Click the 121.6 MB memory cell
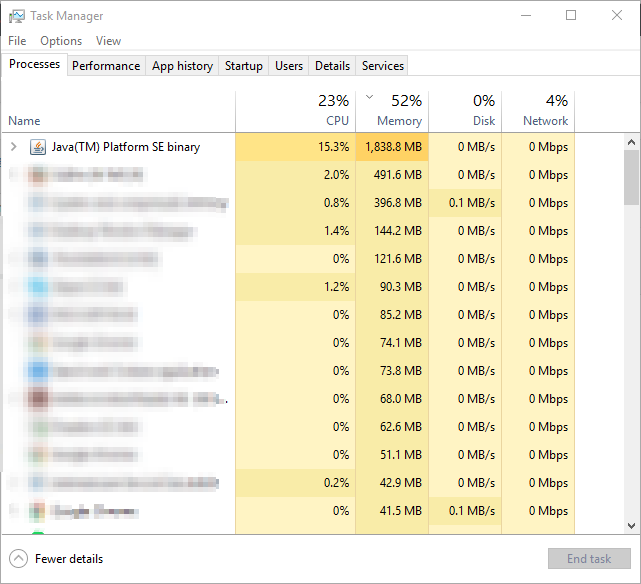The height and width of the screenshot is (584, 641). 392,259
